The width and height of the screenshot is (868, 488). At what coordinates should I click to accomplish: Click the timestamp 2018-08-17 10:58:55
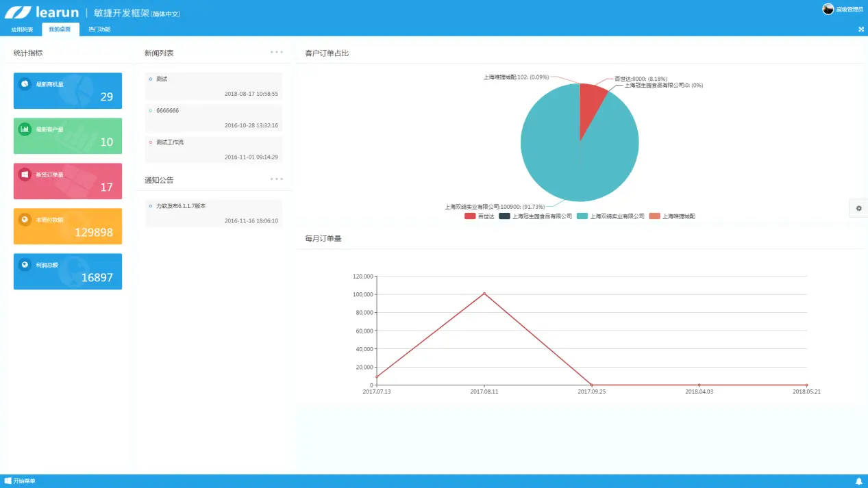tap(251, 94)
